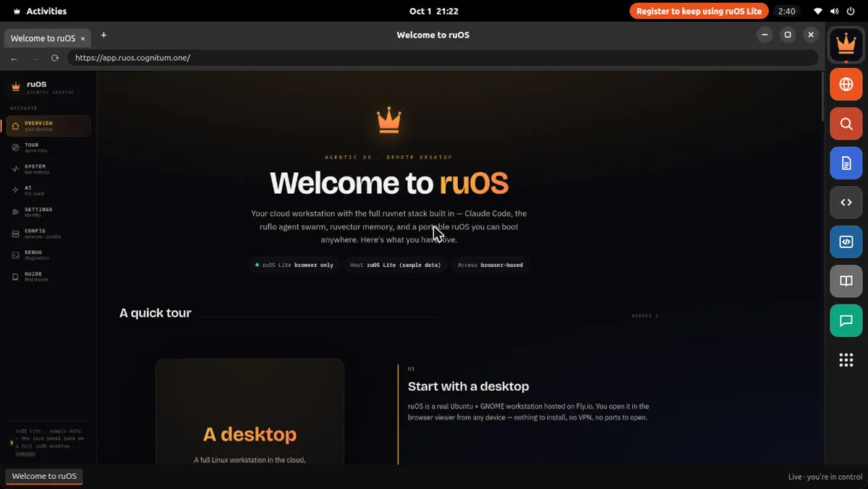Close the Welcome to ruOS browser tab
This screenshot has height=489, width=868.
point(83,38)
